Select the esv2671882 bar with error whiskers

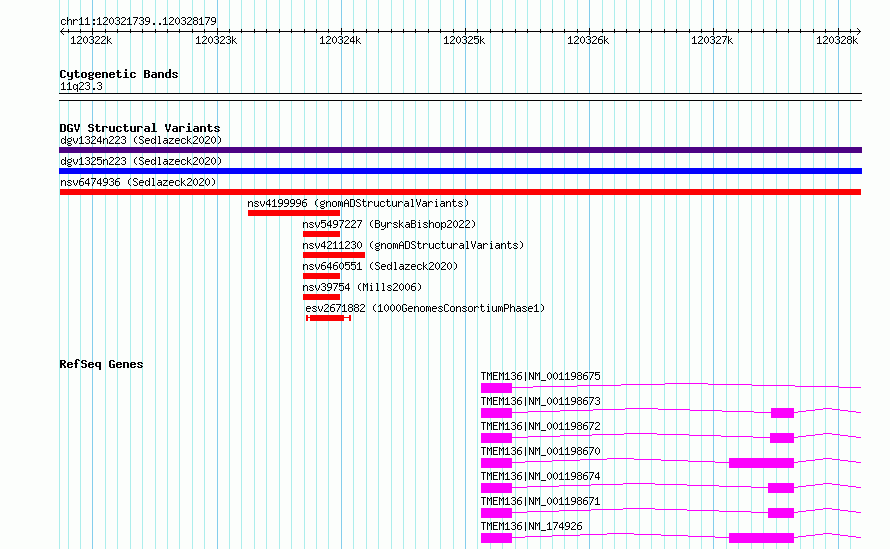pyautogui.click(x=329, y=318)
